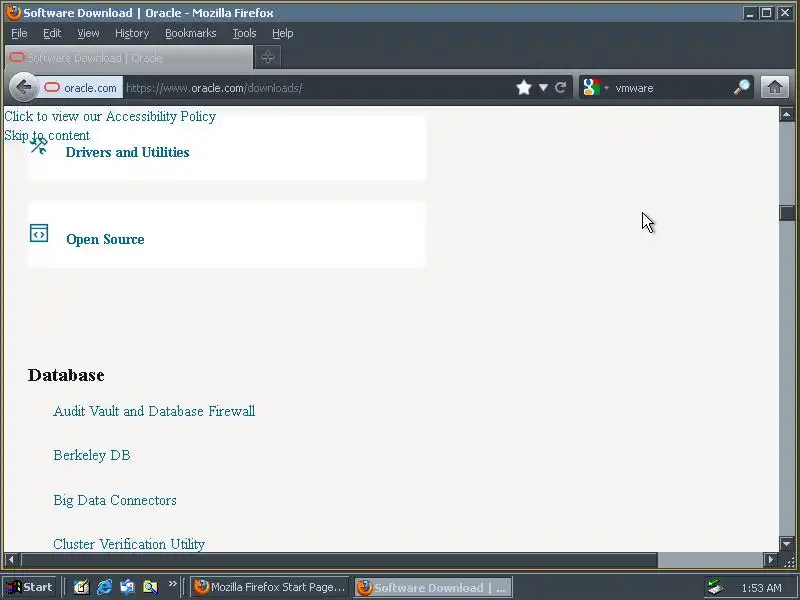
Task: Click the taskbar clock showing 1:53 AM
Action: tap(761, 588)
